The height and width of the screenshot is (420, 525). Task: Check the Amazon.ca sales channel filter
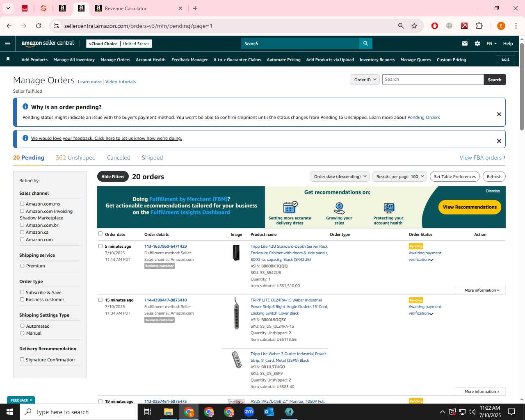[22, 232]
